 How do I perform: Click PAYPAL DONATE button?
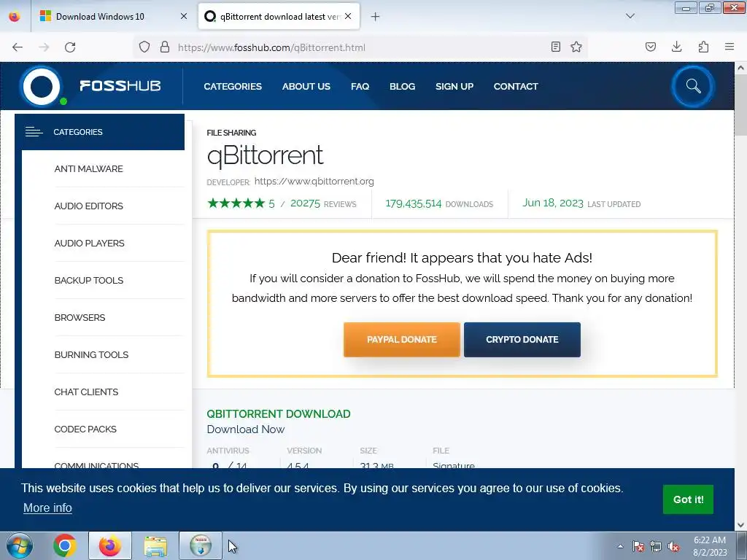(x=402, y=340)
